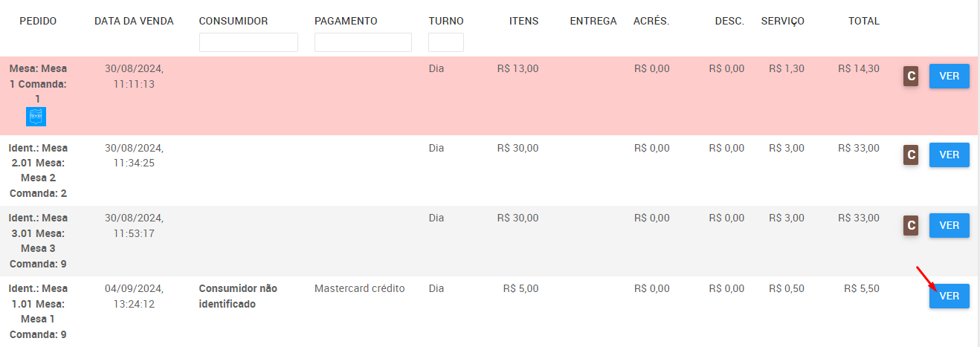Focus the Consumidor filter field
This screenshot has height=347, width=980.
[248, 42]
